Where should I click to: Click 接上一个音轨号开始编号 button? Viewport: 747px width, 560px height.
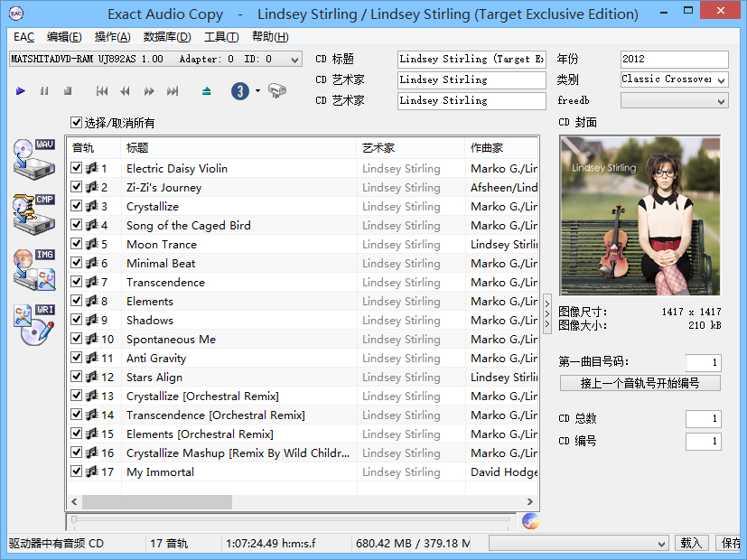640,383
